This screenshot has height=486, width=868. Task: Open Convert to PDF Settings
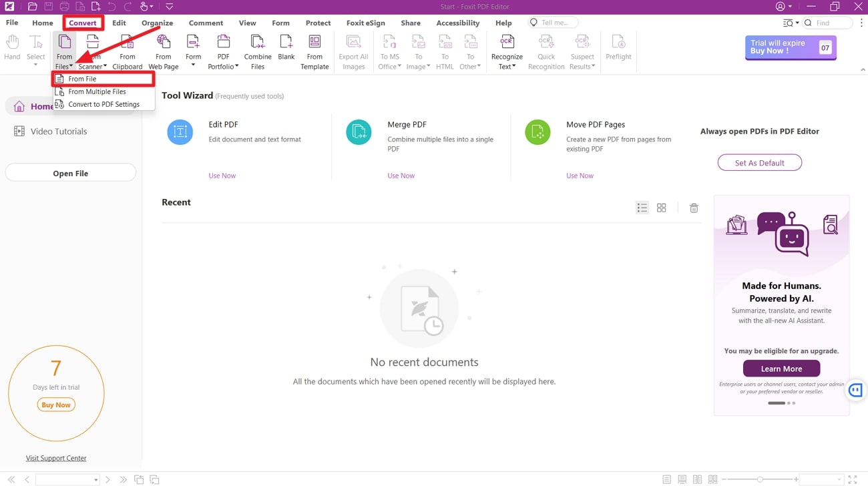[x=104, y=104]
